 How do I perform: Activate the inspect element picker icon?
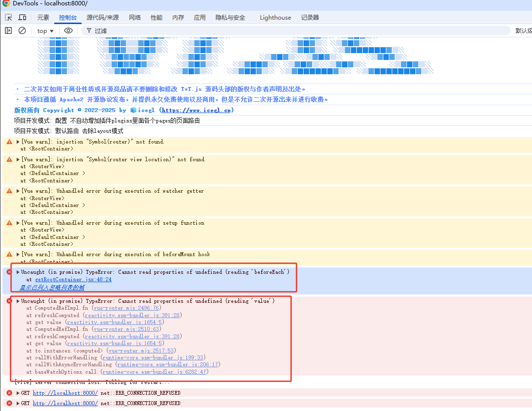coord(9,18)
